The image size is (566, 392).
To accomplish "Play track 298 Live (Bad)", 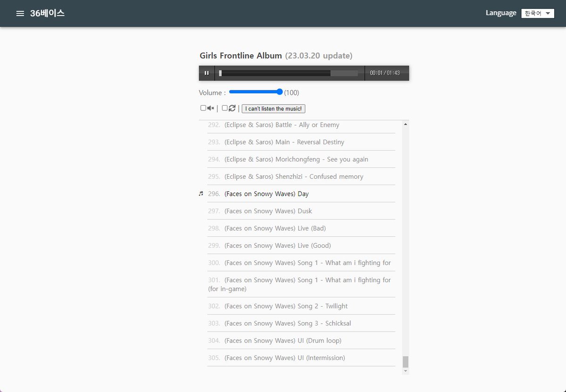I will click(301, 228).
